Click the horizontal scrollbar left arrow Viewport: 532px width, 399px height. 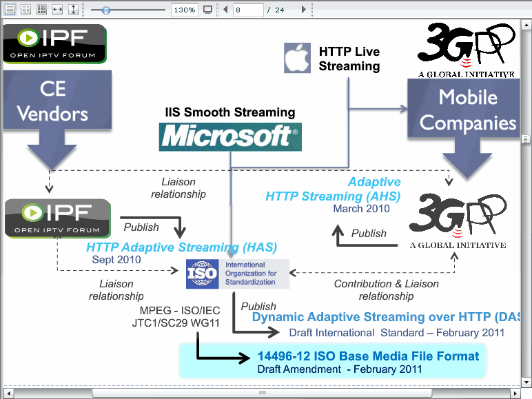coord(8,393)
